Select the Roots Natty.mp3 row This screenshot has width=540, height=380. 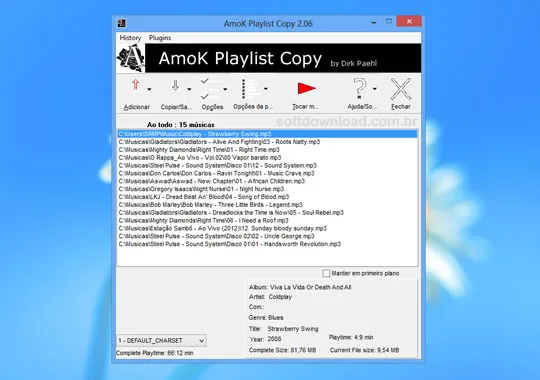click(x=267, y=142)
